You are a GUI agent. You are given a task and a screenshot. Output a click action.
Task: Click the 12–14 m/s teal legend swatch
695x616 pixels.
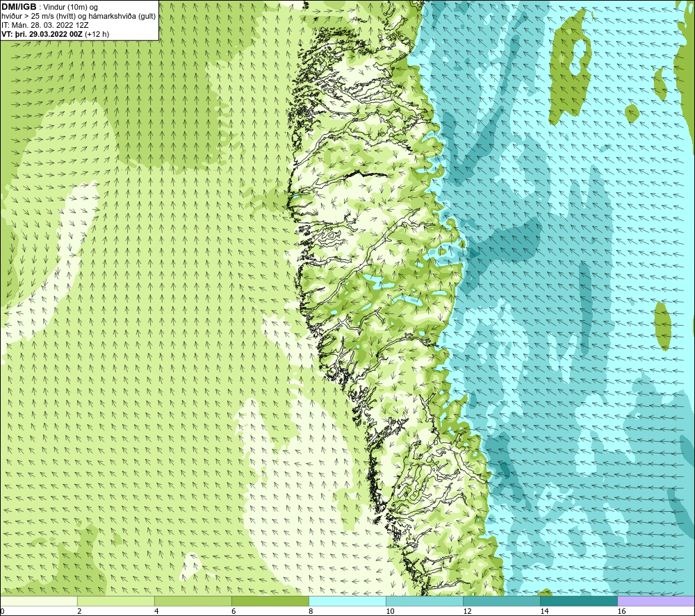[502, 601]
